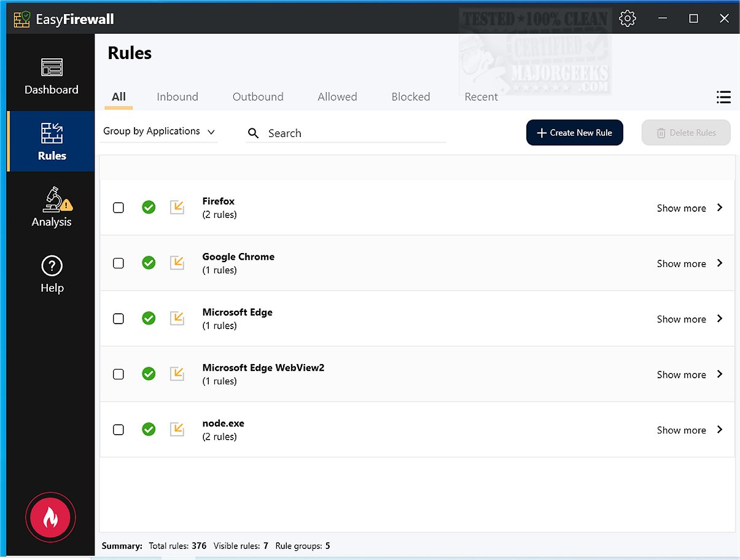Open the Group by Applications dropdown
The width and height of the screenshot is (740, 560).
[x=159, y=131]
